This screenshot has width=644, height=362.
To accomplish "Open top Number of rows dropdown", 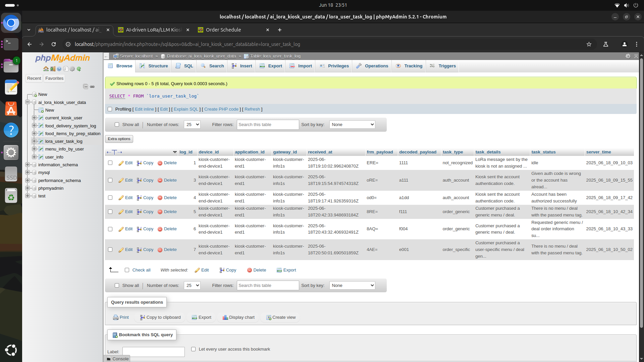I will [192, 125].
